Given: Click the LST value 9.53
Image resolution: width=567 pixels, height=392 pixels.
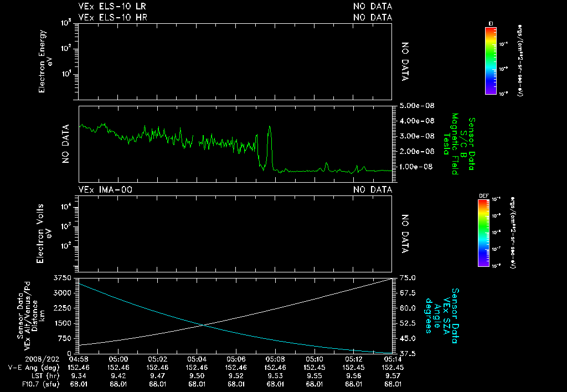Looking at the screenshot, I should [x=275, y=376].
